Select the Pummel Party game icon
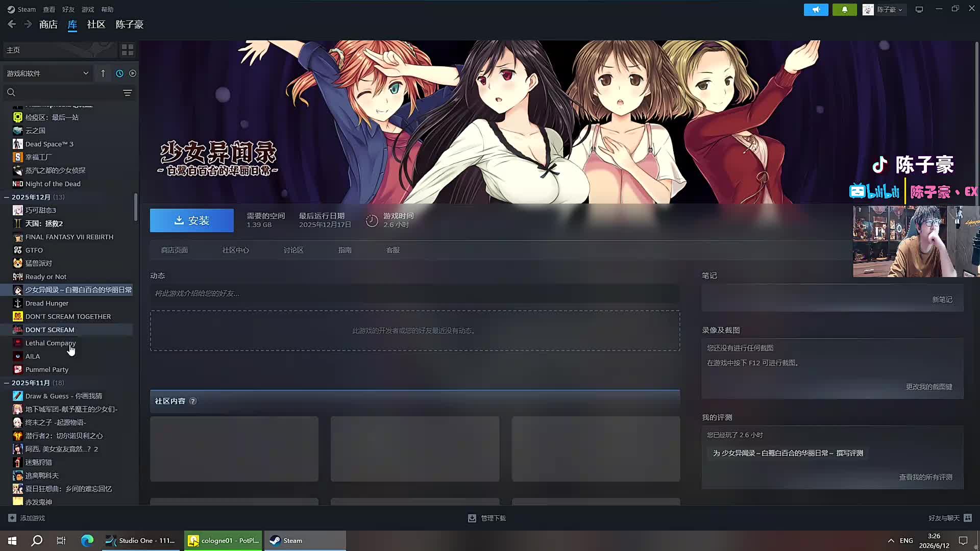Screen dimensions: 980x551 [x=18, y=369]
